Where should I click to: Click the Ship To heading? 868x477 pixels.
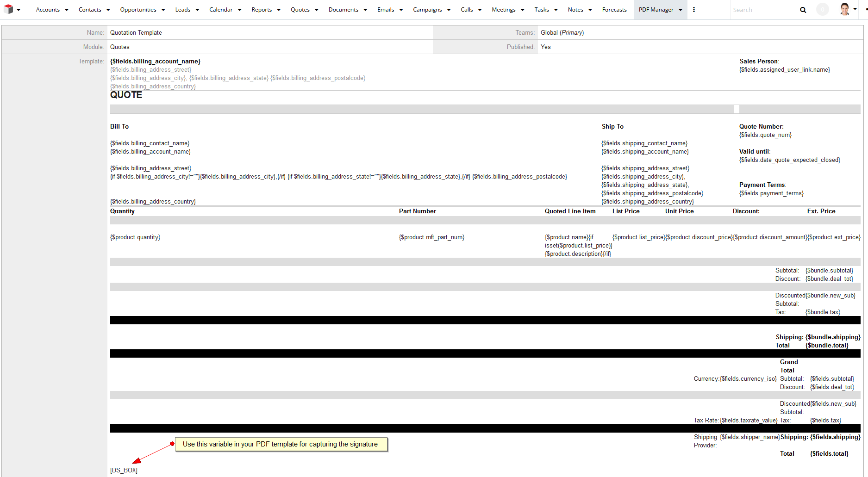[612, 127]
